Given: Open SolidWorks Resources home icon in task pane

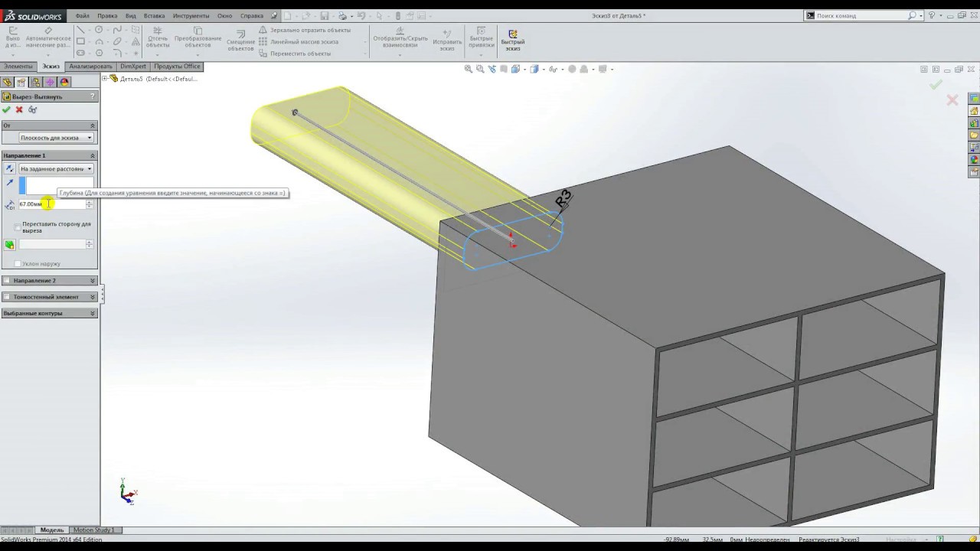Looking at the screenshot, I should (974, 110).
